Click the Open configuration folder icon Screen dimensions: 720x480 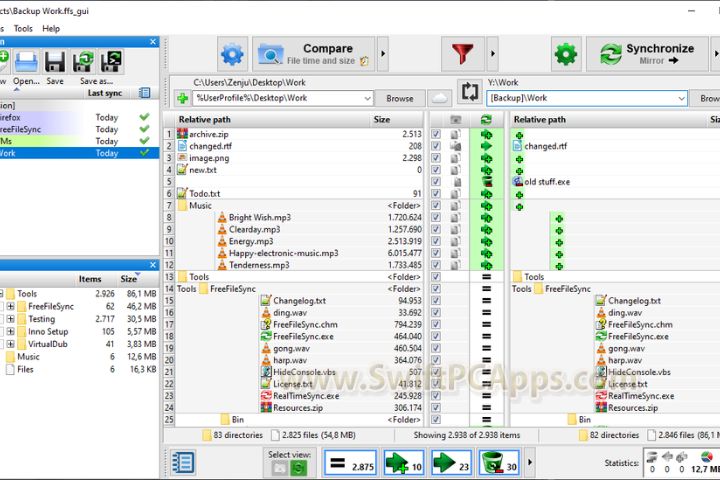click(26, 62)
